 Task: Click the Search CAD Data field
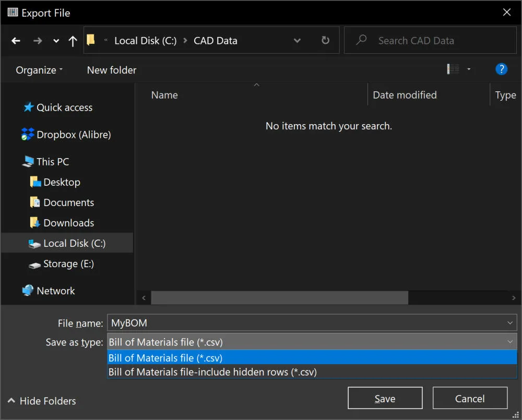430,40
